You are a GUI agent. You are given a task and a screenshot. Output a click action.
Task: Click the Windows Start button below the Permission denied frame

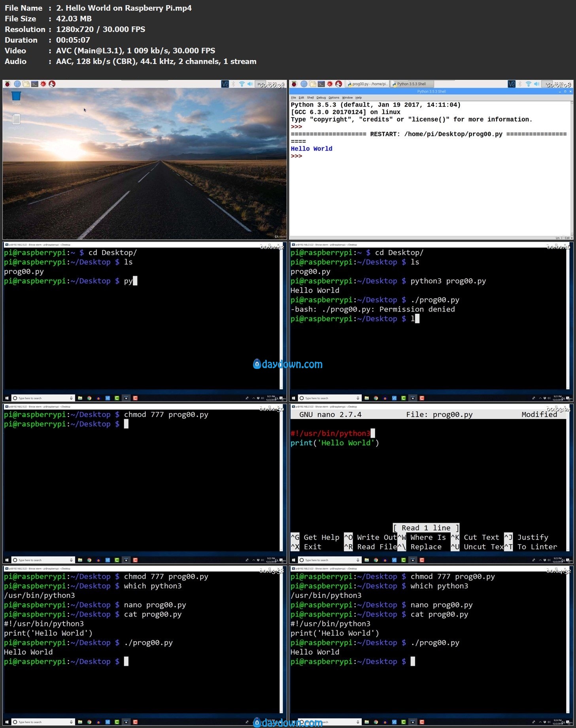293,398
